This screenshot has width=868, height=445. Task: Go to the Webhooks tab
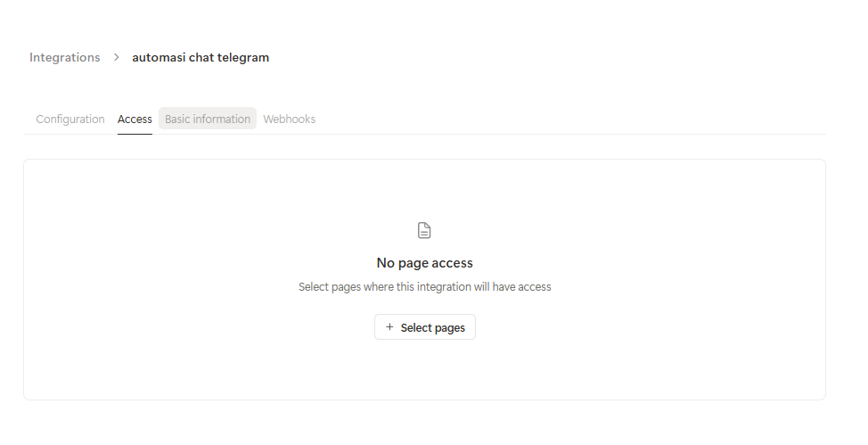point(289,119)
